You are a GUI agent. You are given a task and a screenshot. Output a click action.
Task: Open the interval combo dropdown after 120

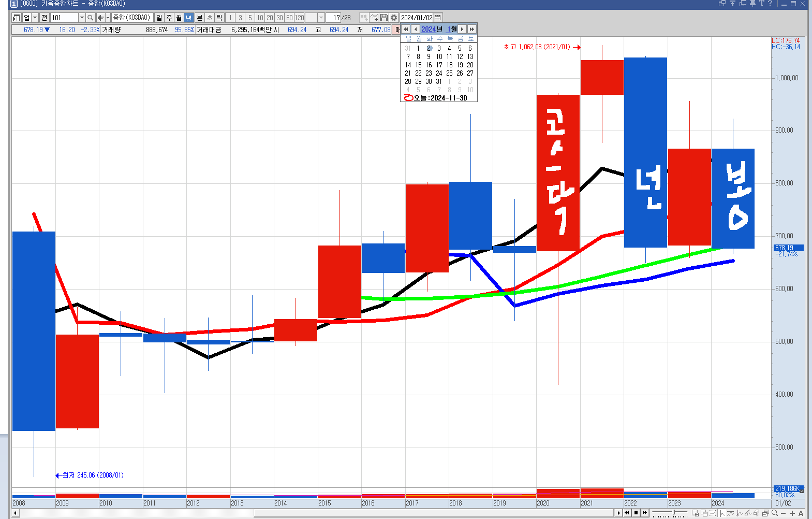(x=321, y=18)
